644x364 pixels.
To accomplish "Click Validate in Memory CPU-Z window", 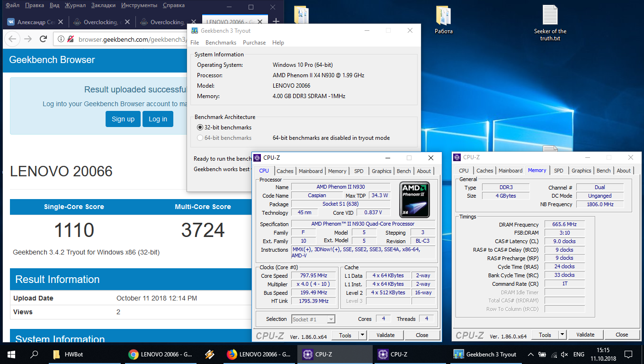I will click(585, 335).
